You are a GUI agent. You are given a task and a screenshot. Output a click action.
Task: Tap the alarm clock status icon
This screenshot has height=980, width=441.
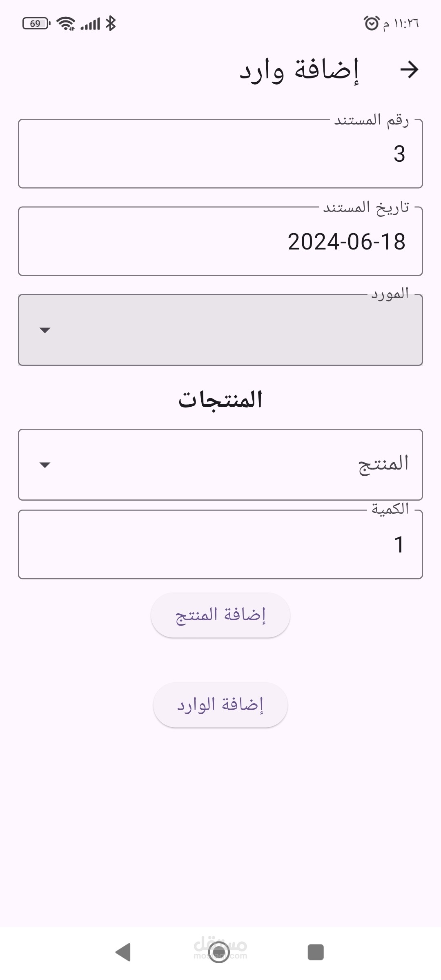click(x=372, y=23)
